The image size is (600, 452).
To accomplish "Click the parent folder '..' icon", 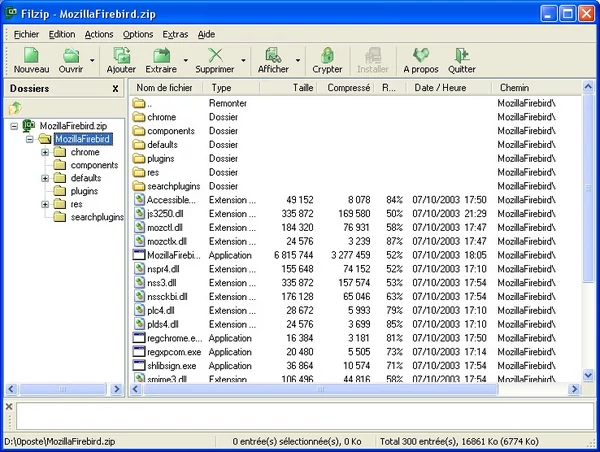I will [x=139, y=103].
